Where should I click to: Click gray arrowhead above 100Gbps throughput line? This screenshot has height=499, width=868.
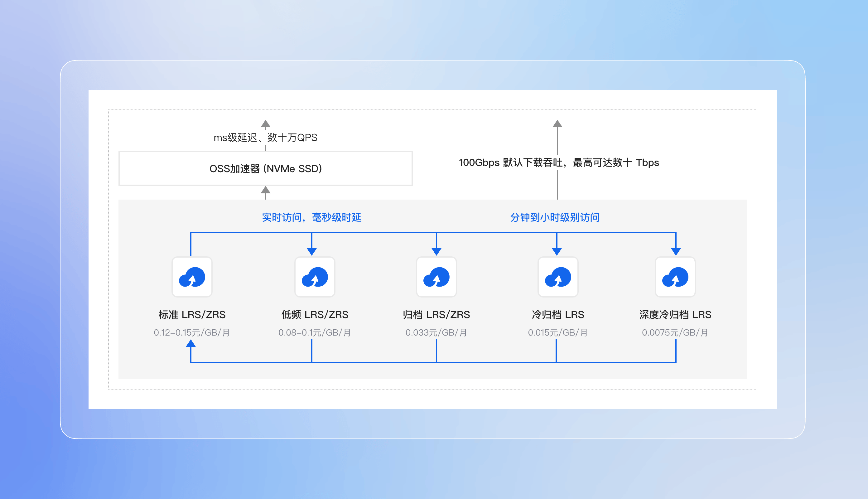tap(557, 124)
